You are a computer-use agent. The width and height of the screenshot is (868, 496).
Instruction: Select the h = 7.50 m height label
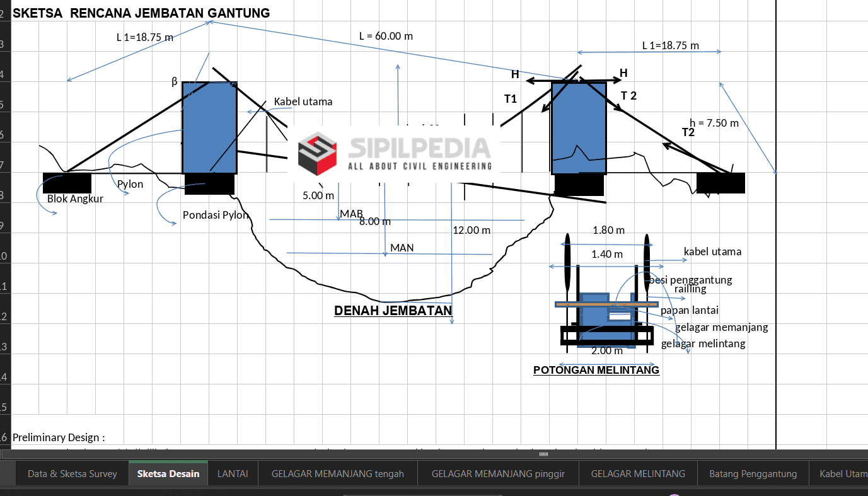[x=714, y=123]
